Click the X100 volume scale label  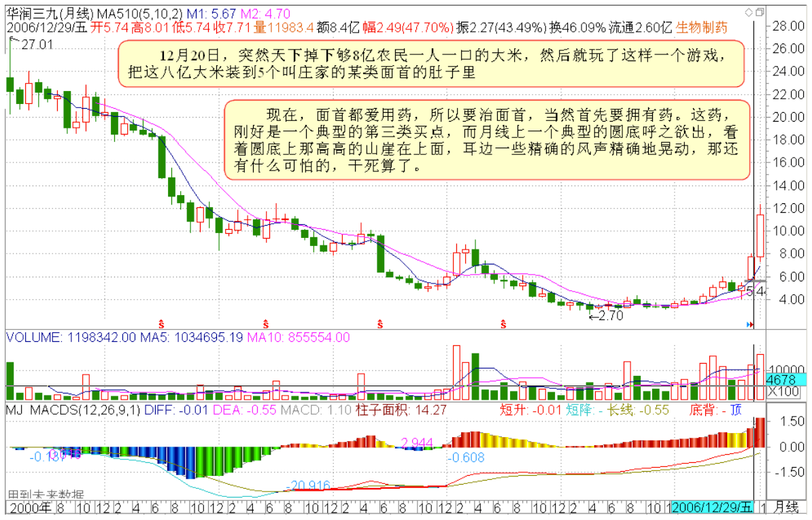[783, 392]
